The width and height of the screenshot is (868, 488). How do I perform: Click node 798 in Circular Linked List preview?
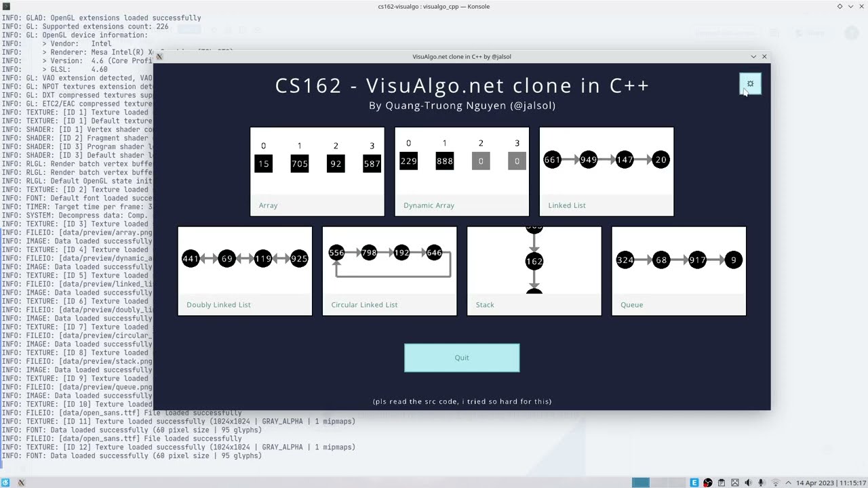369,253
